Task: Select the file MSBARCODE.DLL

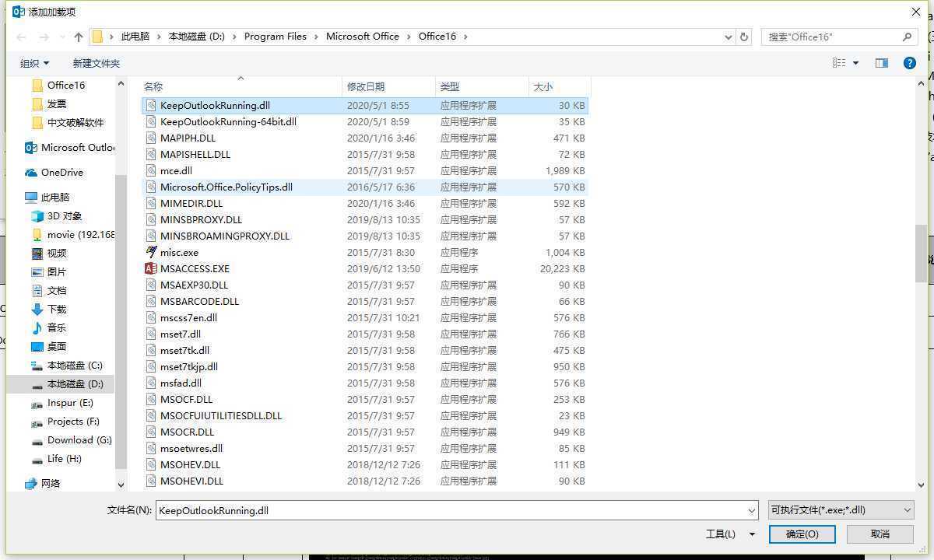Action: (x=365, y=301)
